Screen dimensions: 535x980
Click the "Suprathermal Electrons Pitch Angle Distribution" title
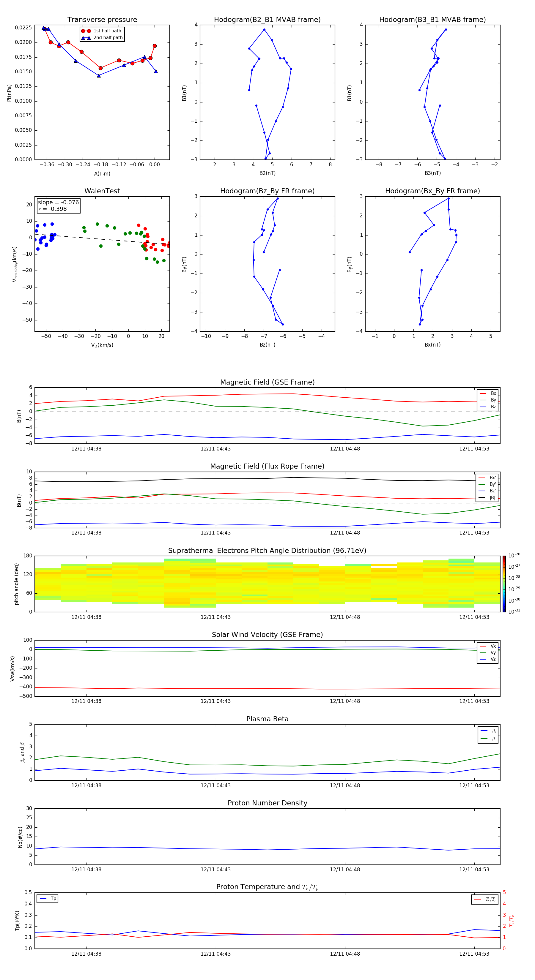267,551
